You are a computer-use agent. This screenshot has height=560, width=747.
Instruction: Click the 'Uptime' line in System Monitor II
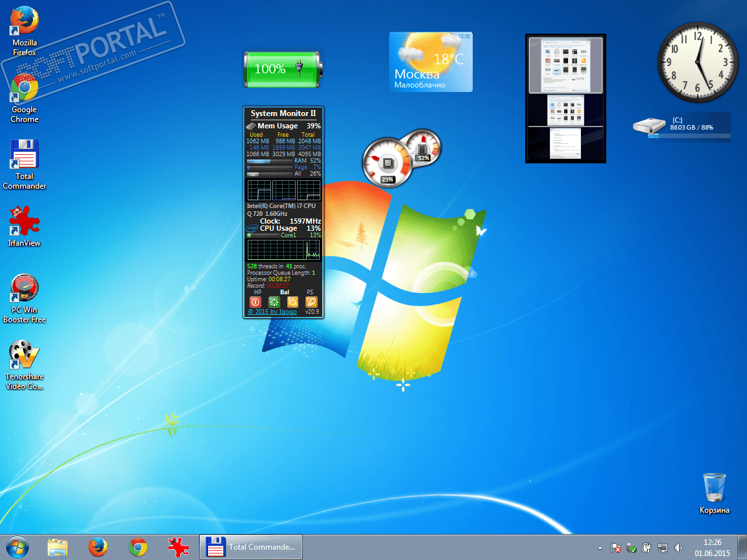268,279
